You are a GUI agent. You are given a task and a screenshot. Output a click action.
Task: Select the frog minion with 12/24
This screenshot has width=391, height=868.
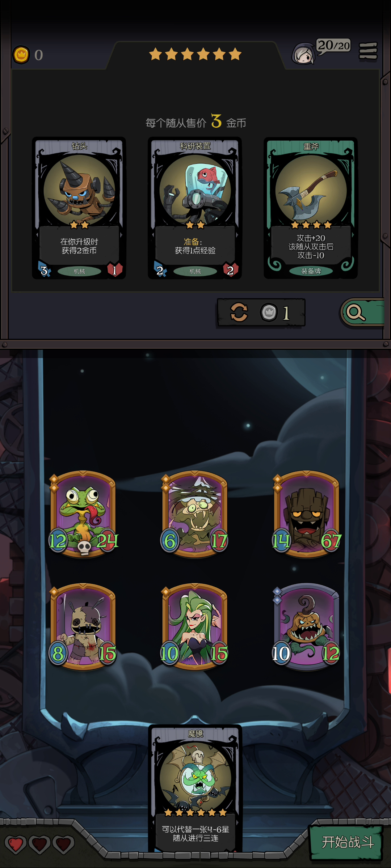coord(83,514)
